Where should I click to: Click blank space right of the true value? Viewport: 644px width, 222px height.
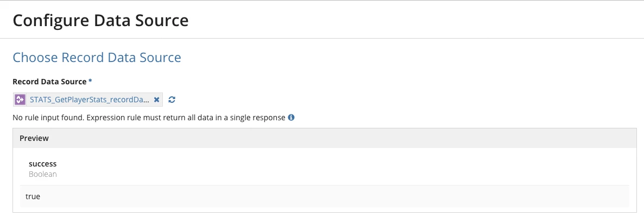329,196
